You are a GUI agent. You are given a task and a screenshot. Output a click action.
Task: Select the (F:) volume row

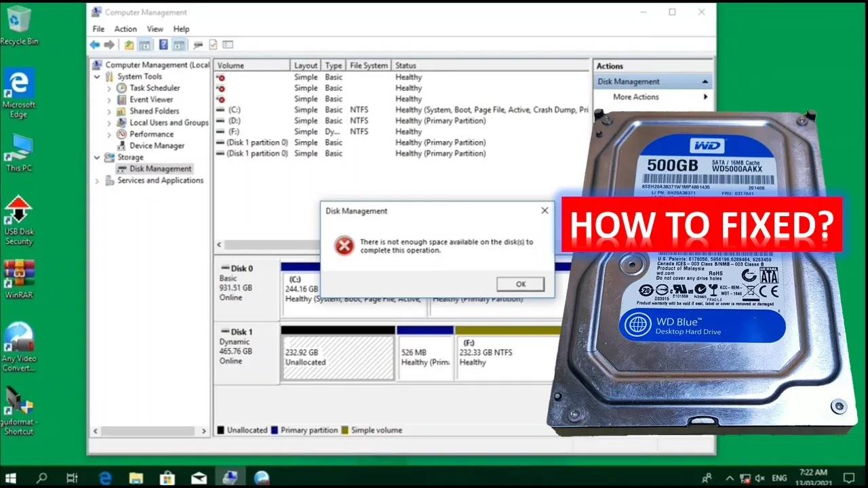click(x=401, y=131)
